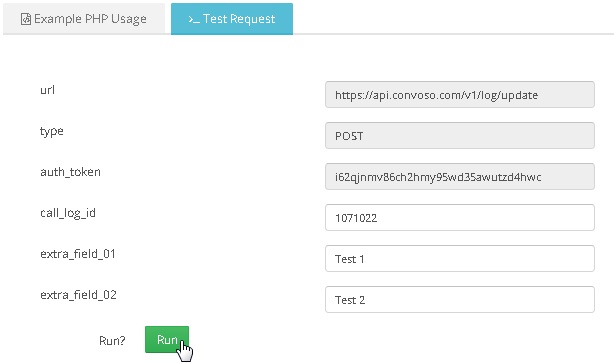Image resolution: width=614 pixels, height=363 pixels.
Task: Click the extra_field_02 label
Action: [x=78, y=295]
